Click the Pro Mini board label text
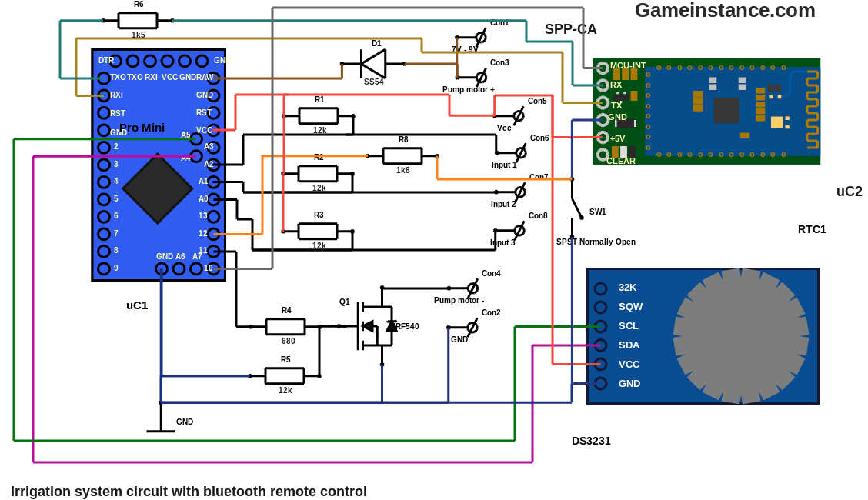Image resolution: width=868 pixels, height=500 pixels. (142, 128)
